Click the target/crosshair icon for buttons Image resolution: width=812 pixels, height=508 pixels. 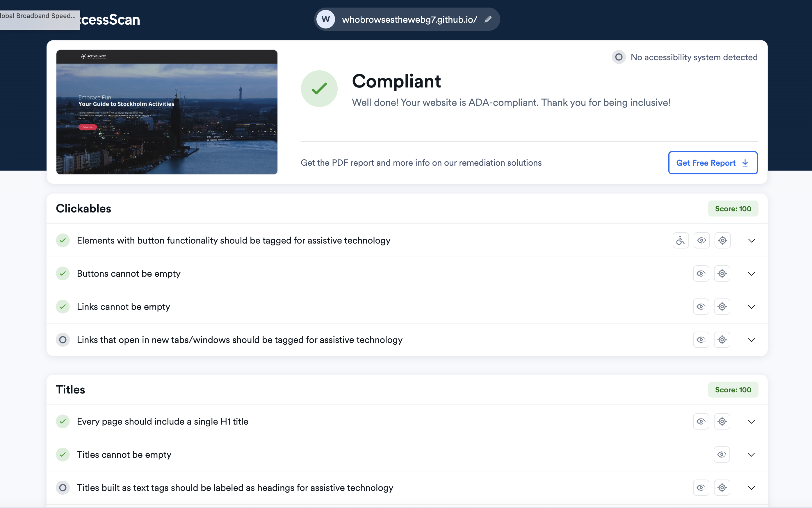coord(722,273)
